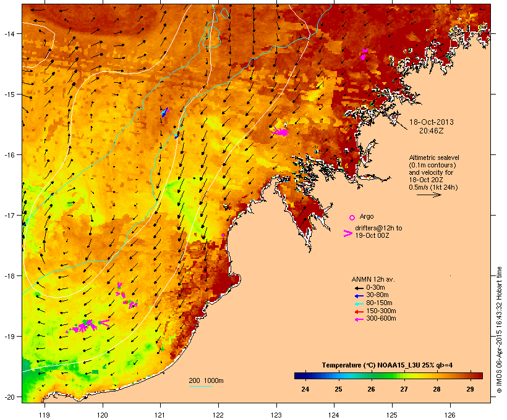
Task: Click the colorbar tick label 27
Action: click(404, 389)
